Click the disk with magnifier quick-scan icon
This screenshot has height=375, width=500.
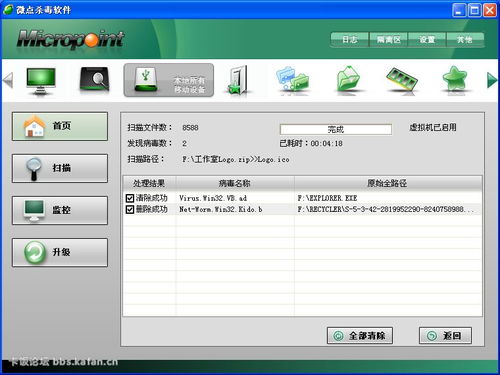pos(94,80)
